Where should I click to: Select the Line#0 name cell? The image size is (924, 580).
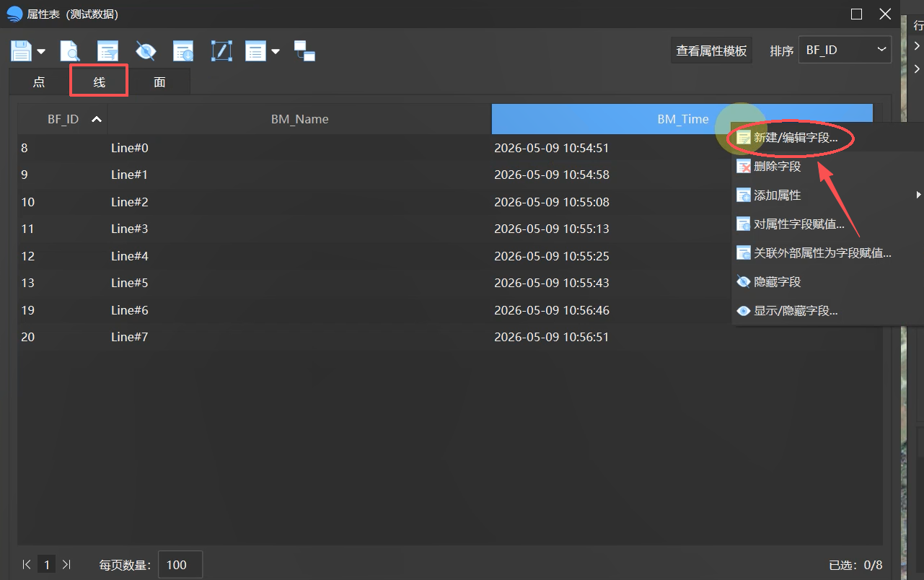coord(299,148)
